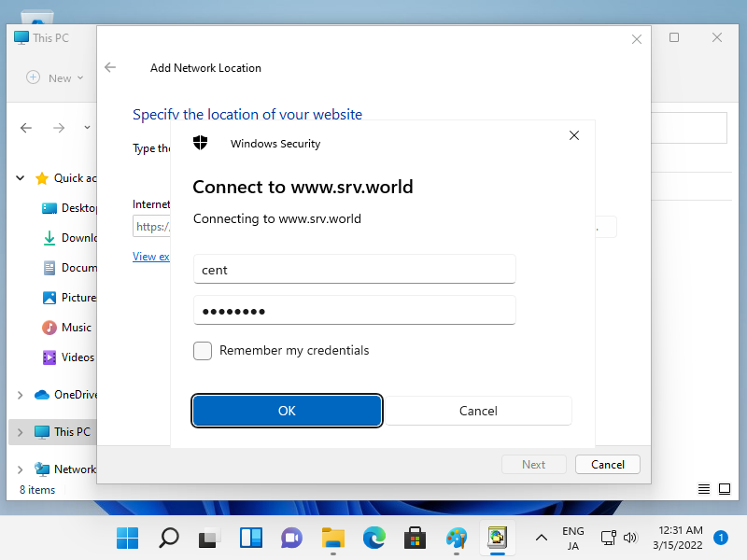
Task: Focus the password input field
Action: [354, 311]
